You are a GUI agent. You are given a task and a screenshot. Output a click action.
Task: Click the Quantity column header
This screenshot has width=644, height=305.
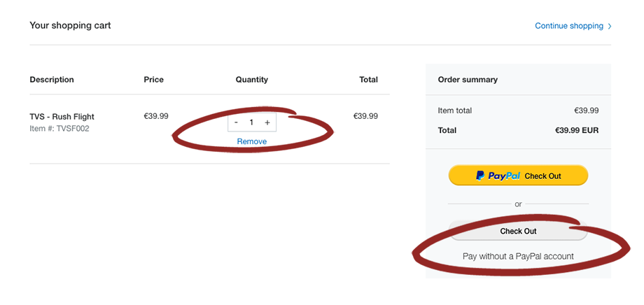pyautogui.click(x=252, y=80)
